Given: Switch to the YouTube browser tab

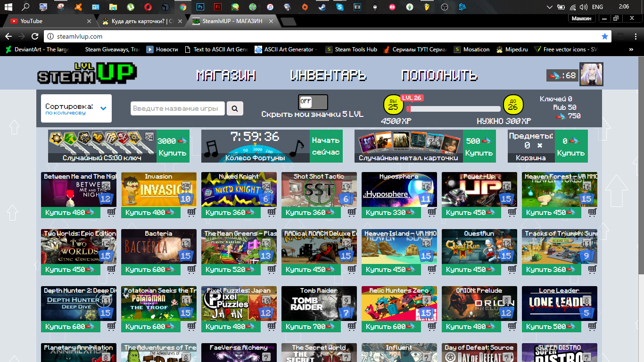Looking at the screenshot, I should tap(51, 21).
